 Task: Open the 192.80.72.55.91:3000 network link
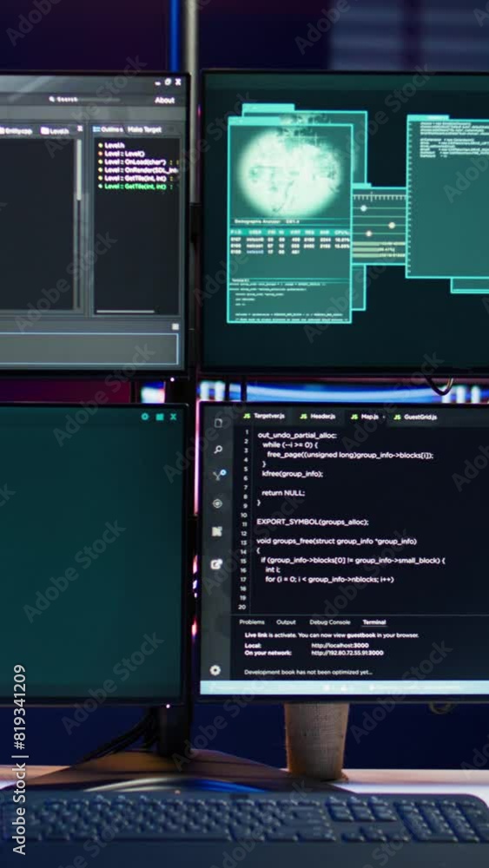pos(347,653)
